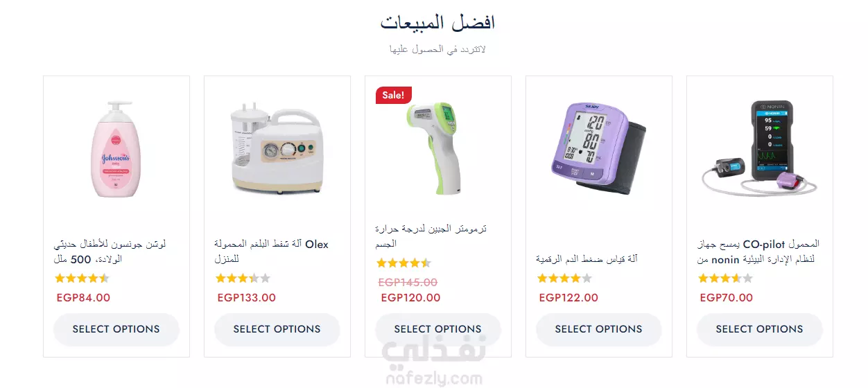The height and width of the screenshot is (388, 868).
Task: Click the Johnson's baby lotion product image
Action: click(x=116, y=149)
